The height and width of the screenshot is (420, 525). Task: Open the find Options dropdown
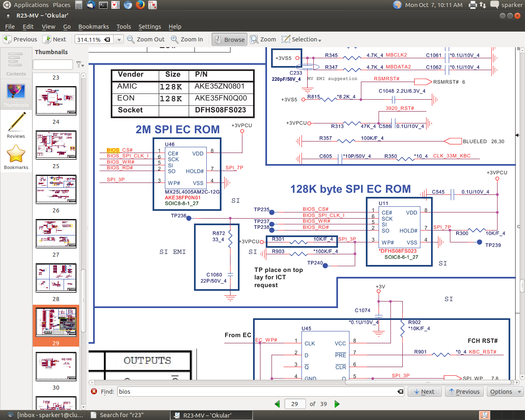coord(505,392)
